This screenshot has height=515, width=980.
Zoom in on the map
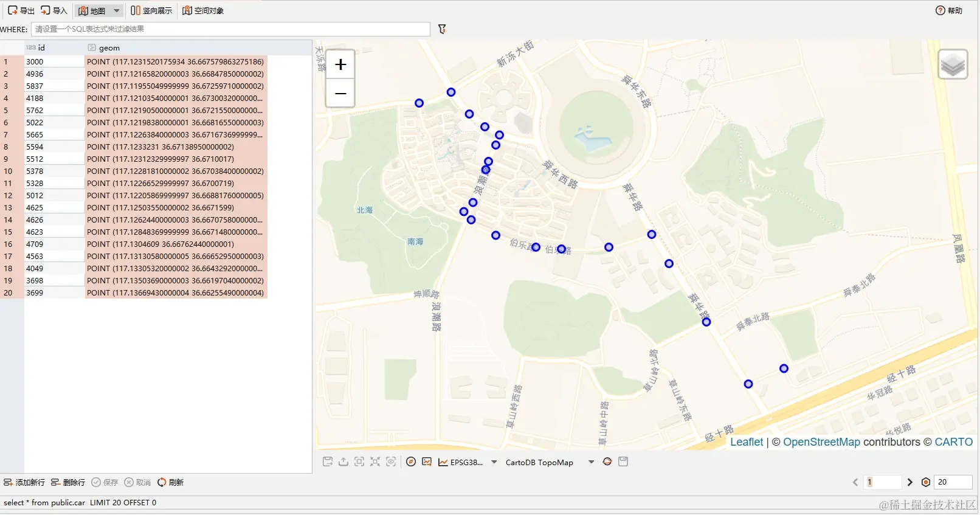[x=340, y=64]
